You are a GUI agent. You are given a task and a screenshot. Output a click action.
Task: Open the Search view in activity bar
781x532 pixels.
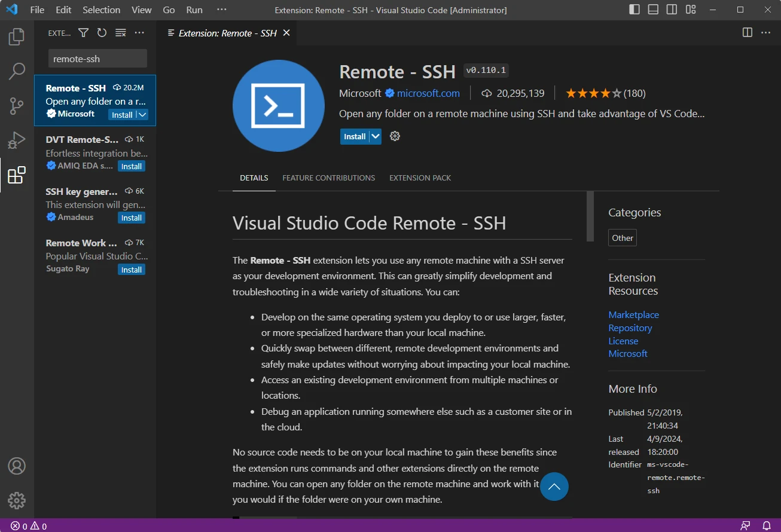click(17, 71)
